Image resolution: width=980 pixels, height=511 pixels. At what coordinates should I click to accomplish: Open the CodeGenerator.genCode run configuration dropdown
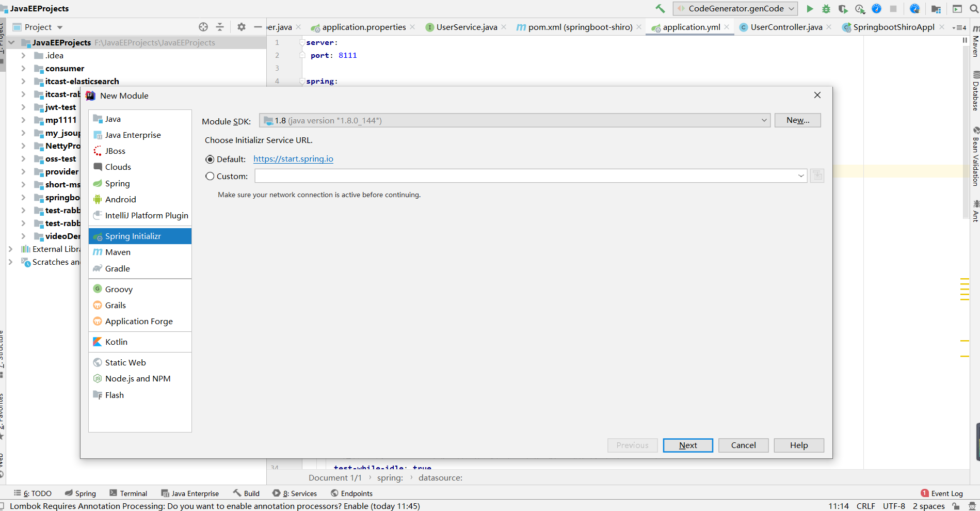click(x=735, y=9)
